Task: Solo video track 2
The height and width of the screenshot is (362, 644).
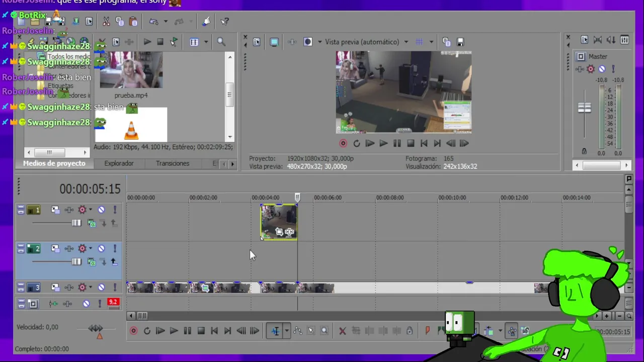Action: pos(114,248)
